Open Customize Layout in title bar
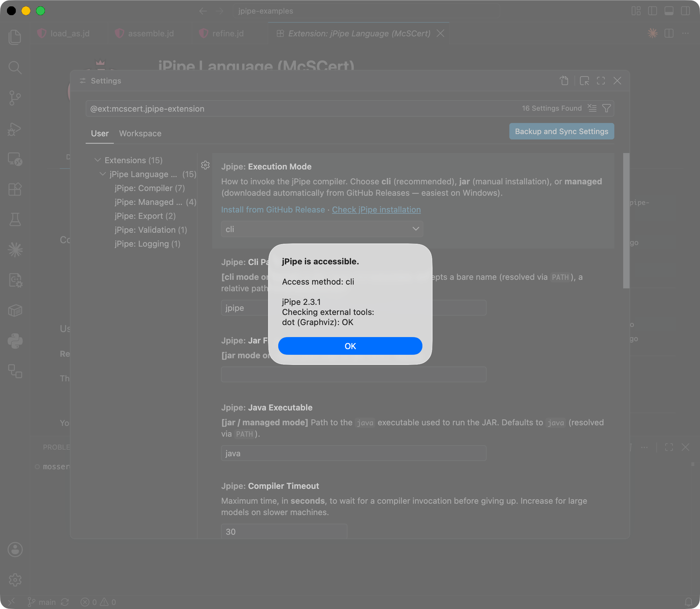Image resolution: width=700 pixels, height=609 pixels. [x=636, y=11]
